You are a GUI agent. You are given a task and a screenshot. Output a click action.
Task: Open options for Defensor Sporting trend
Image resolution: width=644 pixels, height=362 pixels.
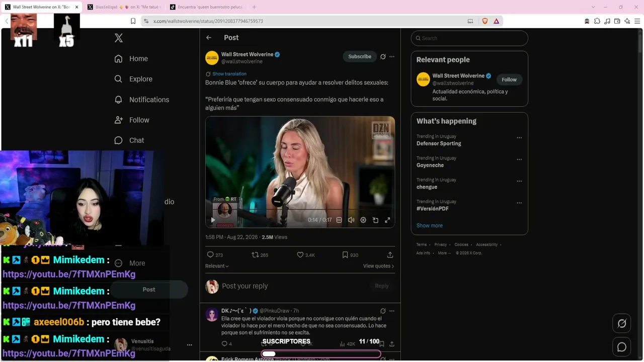[x=519, y=138]
